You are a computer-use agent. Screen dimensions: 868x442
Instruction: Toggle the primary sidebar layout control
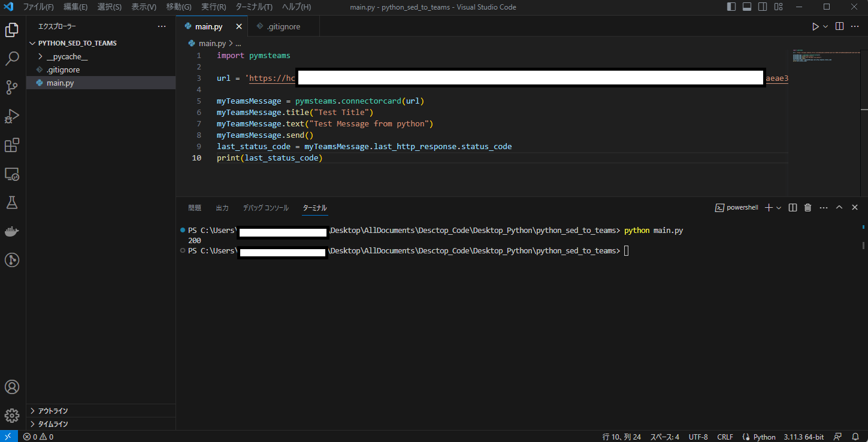731,7
